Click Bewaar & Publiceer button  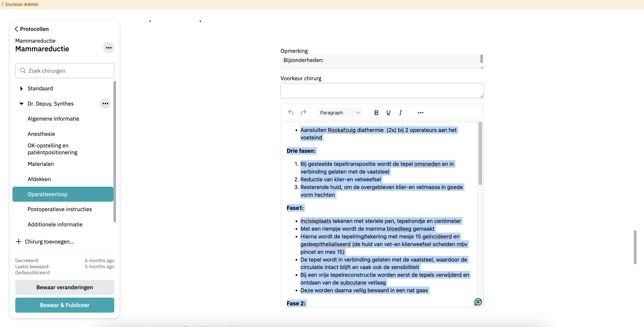point(64,305)
